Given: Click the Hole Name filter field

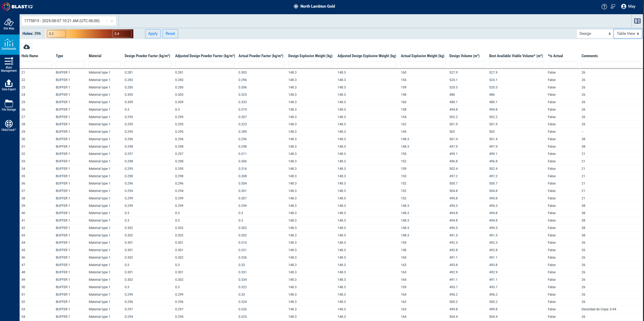Looking at the screenshot, I should coord(37,64).
